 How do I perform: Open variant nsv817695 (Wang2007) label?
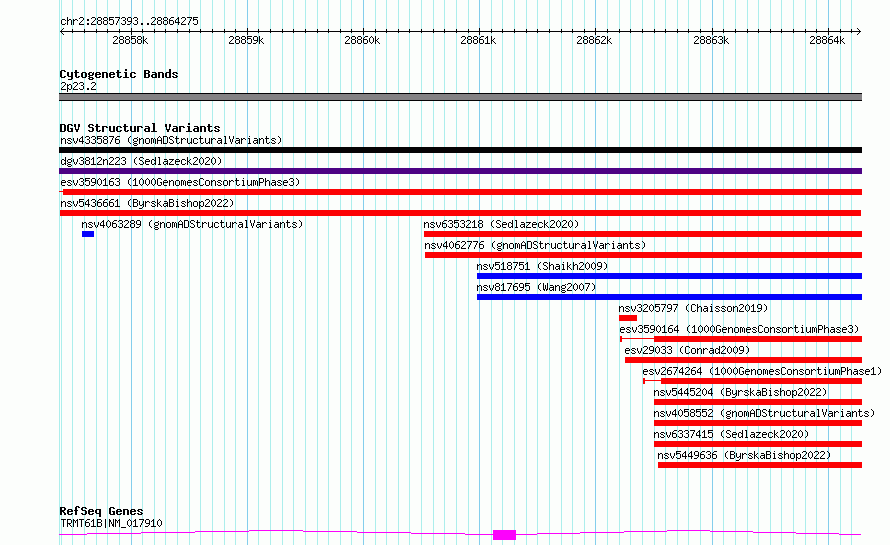click(x=536, y=287)
